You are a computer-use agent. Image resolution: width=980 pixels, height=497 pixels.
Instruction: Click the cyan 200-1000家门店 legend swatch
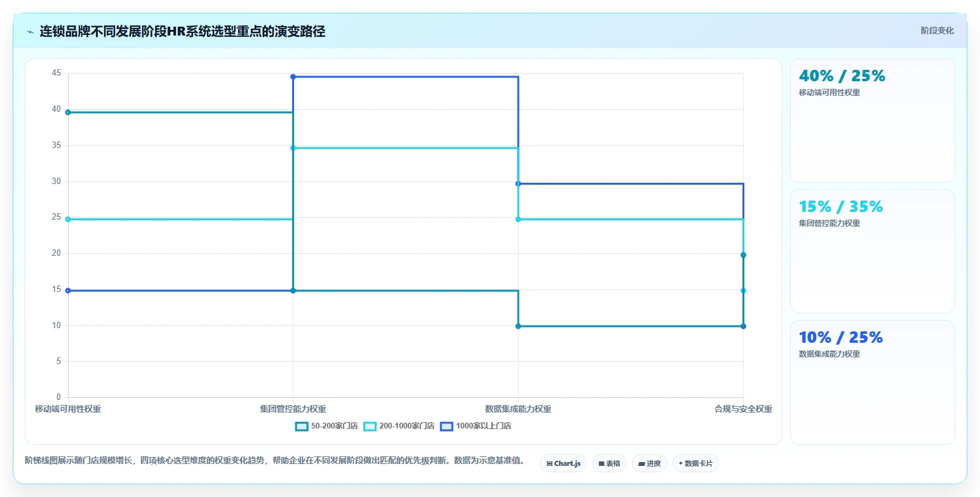[x=370, y=426]
